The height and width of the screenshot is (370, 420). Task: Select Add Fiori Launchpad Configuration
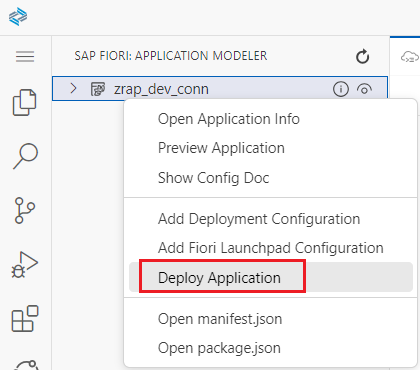click(x=271, y=248)
